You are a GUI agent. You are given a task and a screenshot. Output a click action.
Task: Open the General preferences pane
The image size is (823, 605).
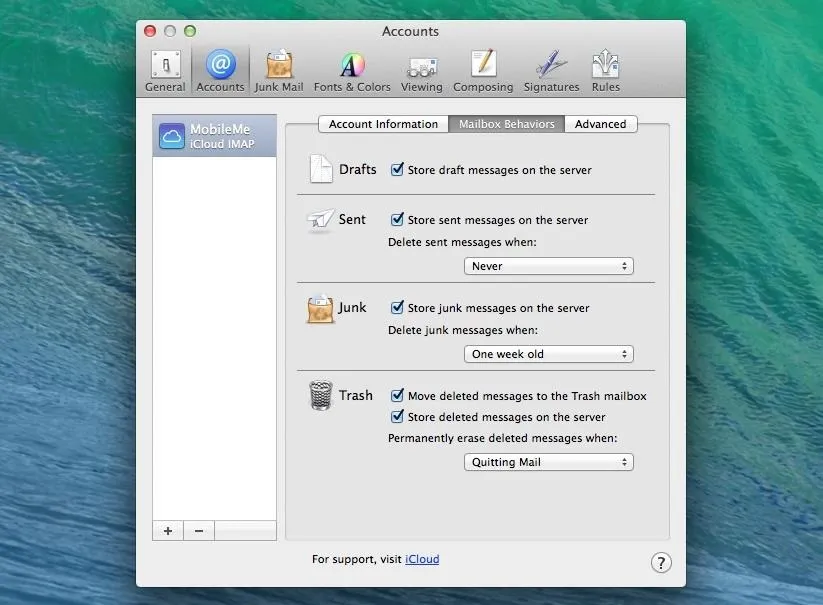pos(165,72)
